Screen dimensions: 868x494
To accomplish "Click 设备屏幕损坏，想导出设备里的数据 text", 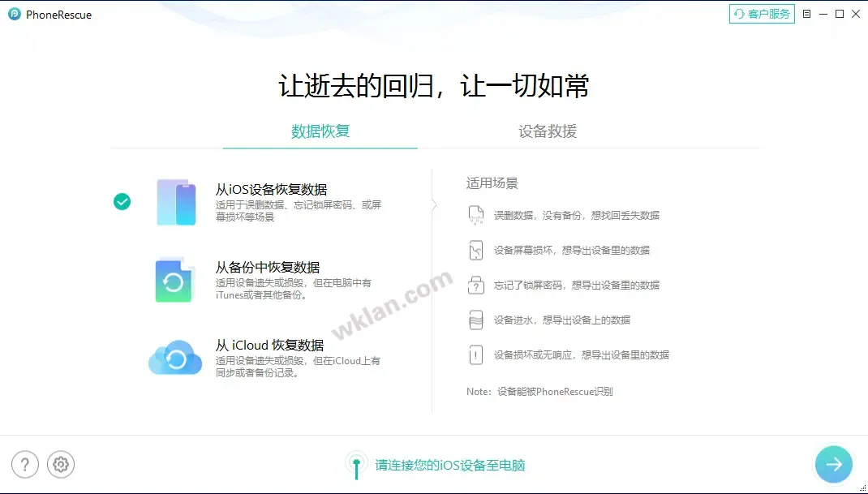I will coord(572,251).
